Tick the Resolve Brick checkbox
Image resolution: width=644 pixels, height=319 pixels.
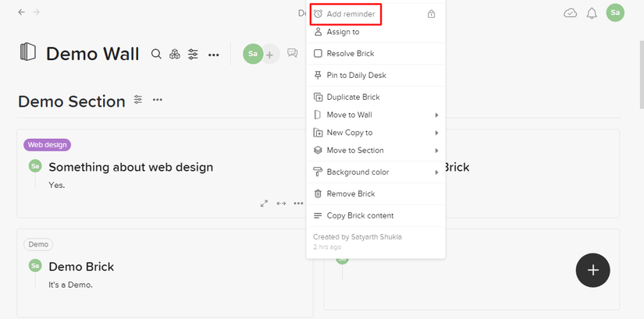(318, 53)
